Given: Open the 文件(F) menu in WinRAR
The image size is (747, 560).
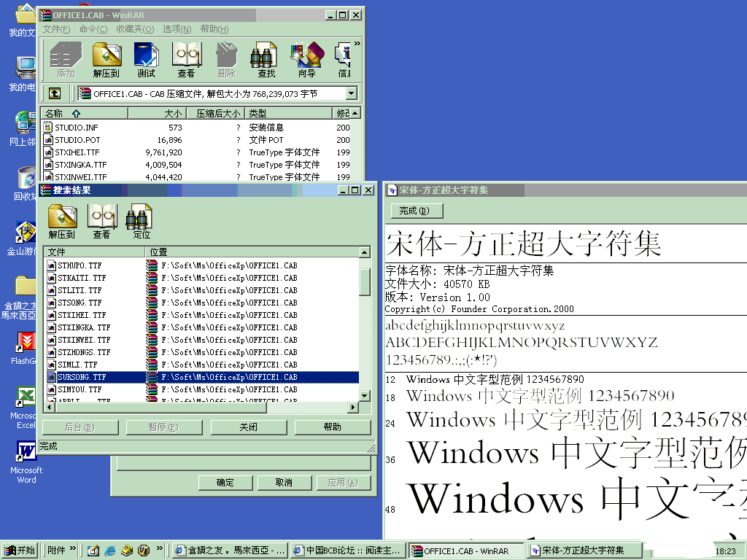Looking at the screenshot, I should 56,29.
